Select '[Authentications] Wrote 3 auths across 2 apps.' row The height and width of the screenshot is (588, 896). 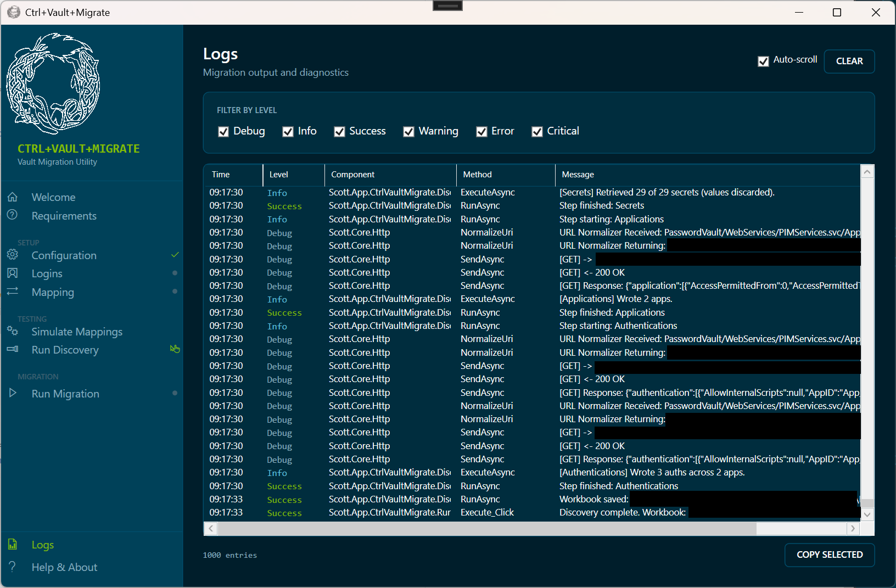pyautogui.click(x=532, y=472)
